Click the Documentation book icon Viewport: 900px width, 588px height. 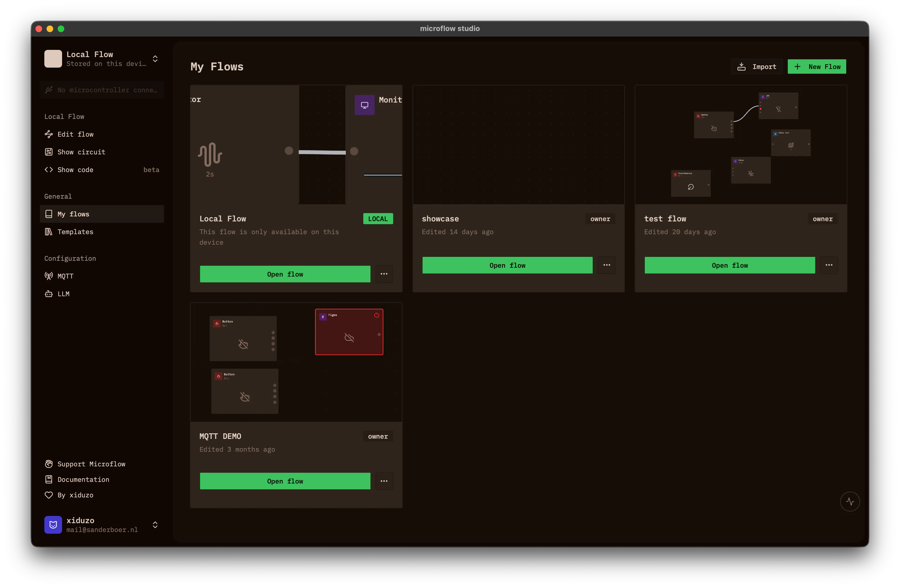(x=49, y=479)
